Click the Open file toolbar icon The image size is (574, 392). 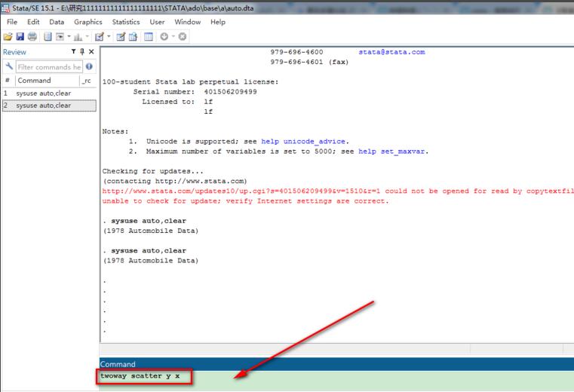coord(8,37)
